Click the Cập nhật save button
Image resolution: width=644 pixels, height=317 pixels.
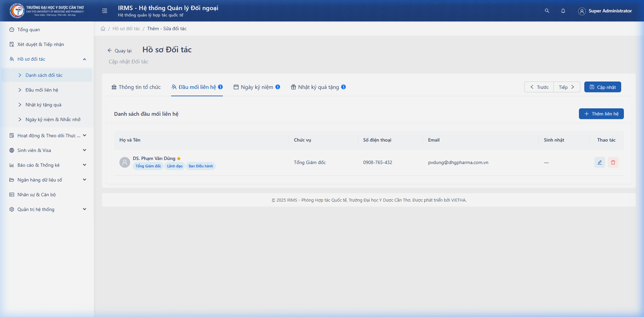point(602,87)
